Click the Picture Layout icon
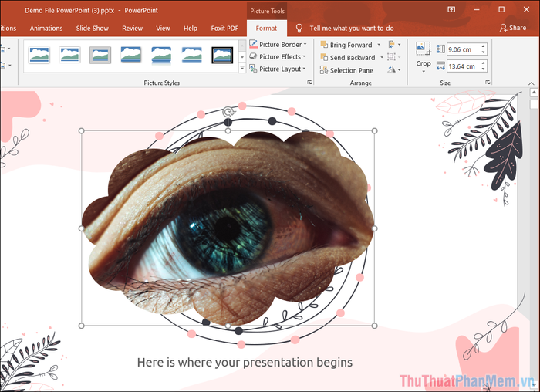The width and height of the screenshot is (540, 392). (x=253, y=69)
